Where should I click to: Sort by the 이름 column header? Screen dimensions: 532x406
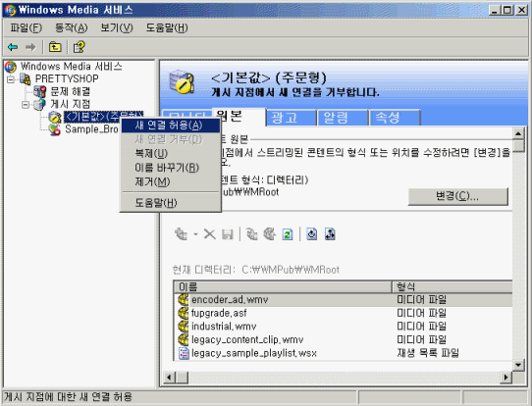(x=283, y=286)
